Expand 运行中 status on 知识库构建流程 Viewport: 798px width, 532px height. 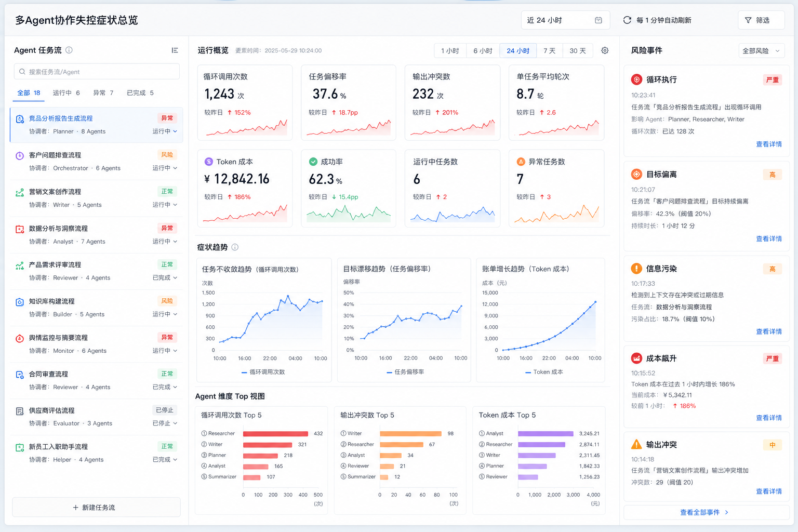[x=165, y=314]
